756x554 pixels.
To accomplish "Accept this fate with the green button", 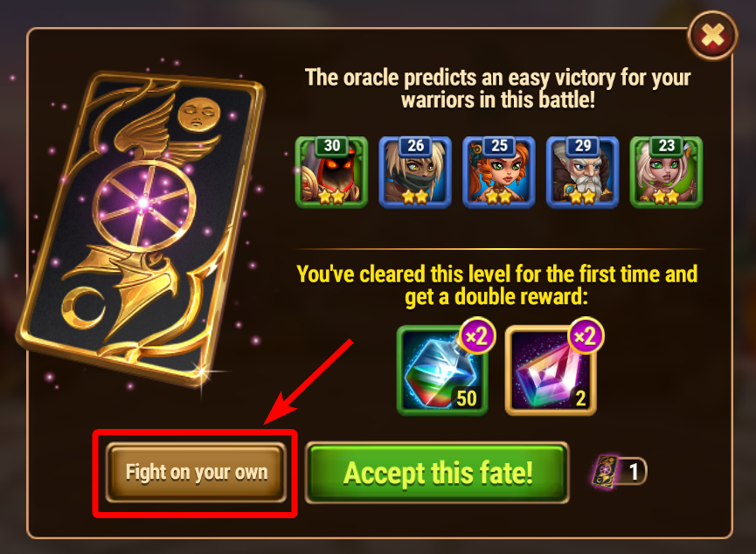I will pos(437,473).
